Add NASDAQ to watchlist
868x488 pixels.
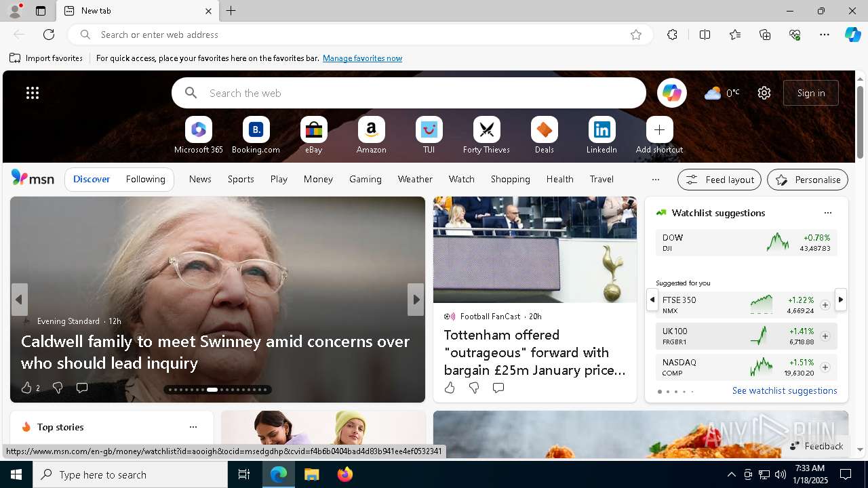(x=825, y=367)
